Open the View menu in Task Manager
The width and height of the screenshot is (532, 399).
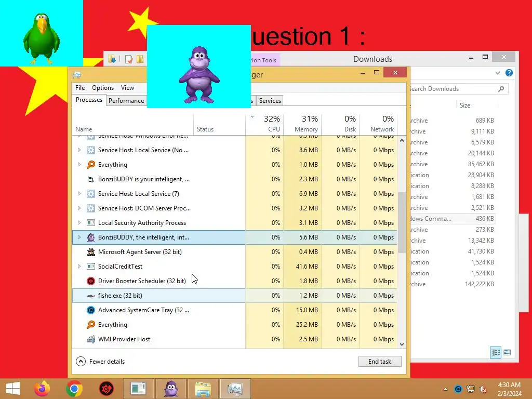(x=127, y=87)
